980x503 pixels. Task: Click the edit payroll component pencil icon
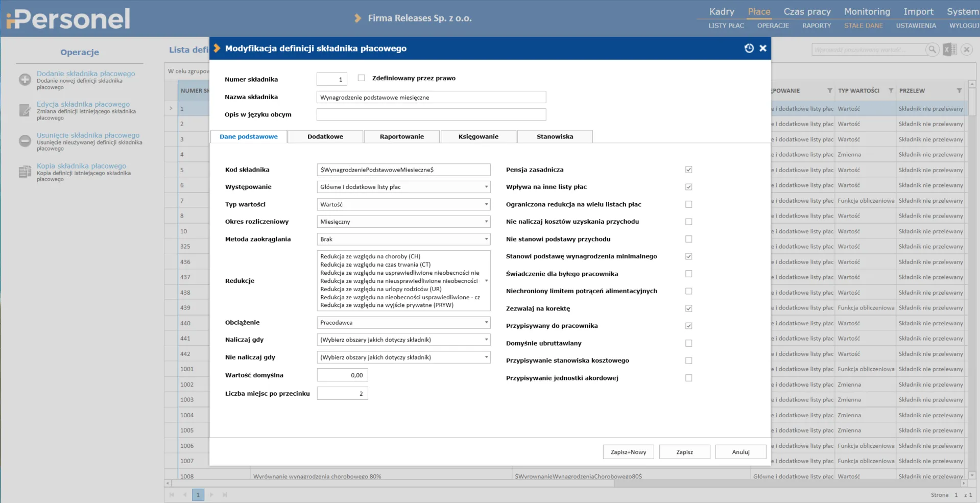tap(25, 110)
